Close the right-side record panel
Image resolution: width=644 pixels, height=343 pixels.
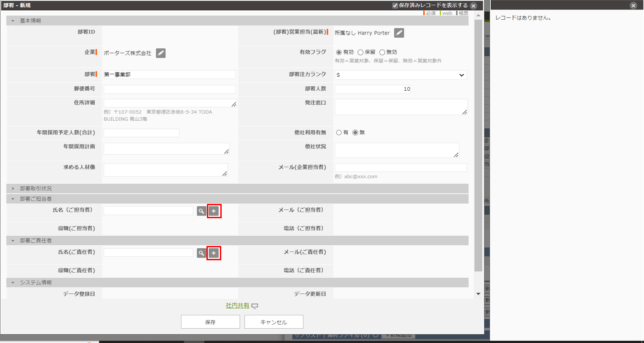pyautogui.click(x=633, y=5)
